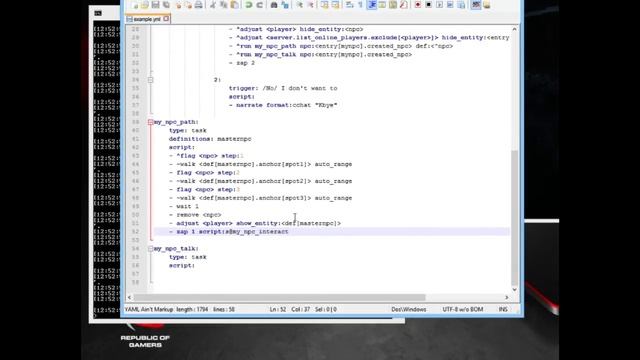The height and width of the screenshot is (360, 640).
Task: Collapse the my_npc_path block fold marker
Action: [x=150, y=122]
